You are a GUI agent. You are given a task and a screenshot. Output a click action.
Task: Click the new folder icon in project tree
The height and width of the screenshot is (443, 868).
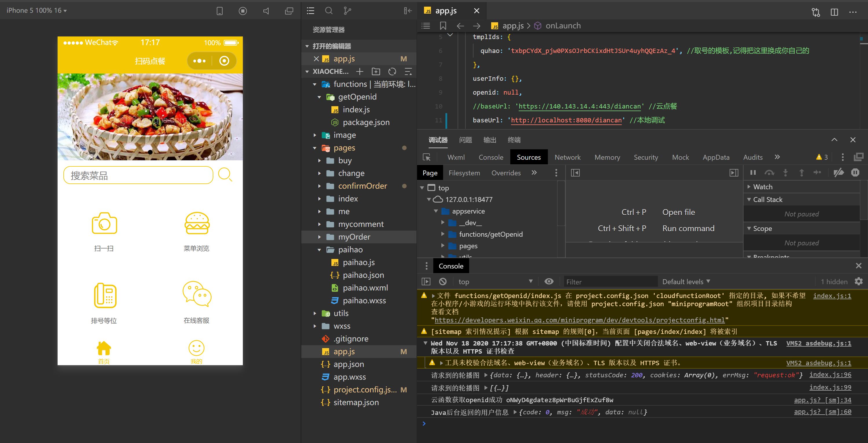coord(376,71)
